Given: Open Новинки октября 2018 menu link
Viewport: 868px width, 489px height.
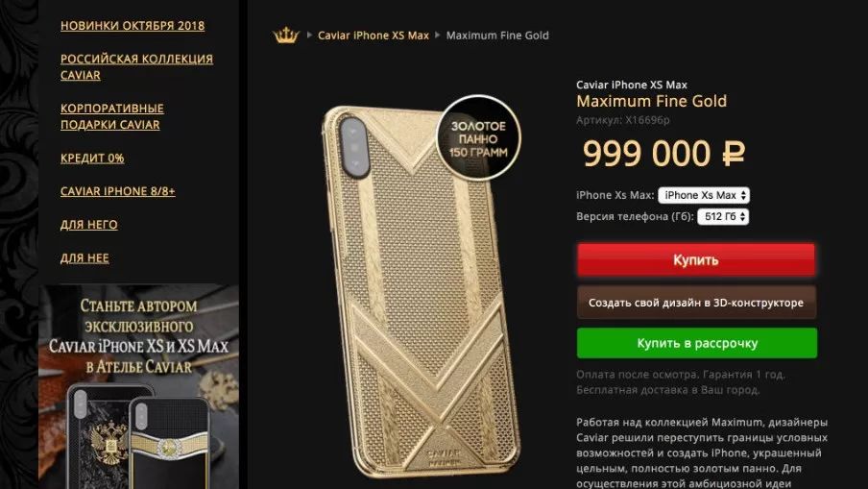Looking at the screenshot, I should click(133, 26).
